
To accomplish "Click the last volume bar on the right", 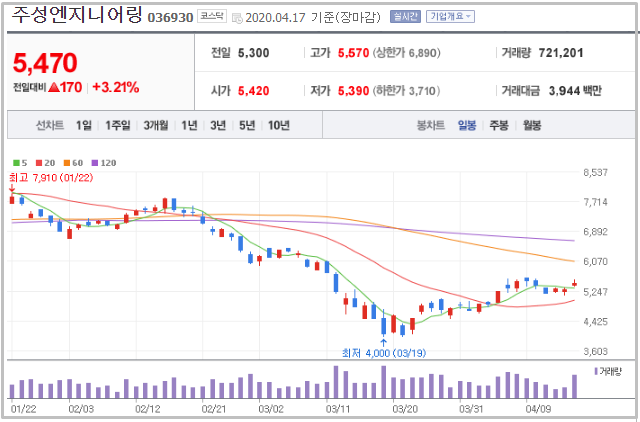I will click(575, 386).
